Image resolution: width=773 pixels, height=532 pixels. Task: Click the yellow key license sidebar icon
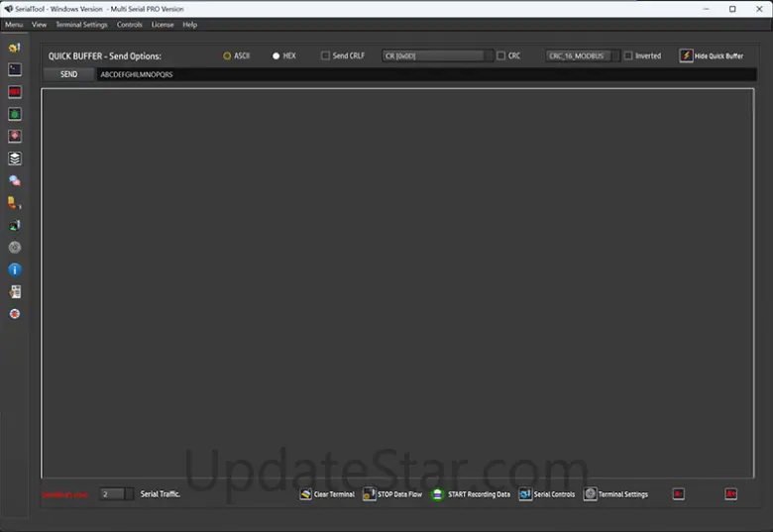pyautogui.click(x=14, y=202)
